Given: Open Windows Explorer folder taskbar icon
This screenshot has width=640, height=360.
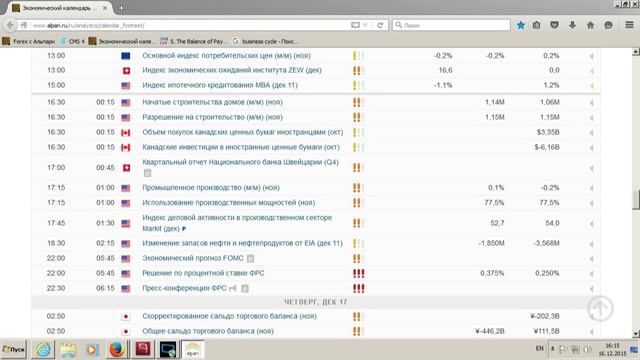Looking at the screenshot, I should click(x=68, y=349).
